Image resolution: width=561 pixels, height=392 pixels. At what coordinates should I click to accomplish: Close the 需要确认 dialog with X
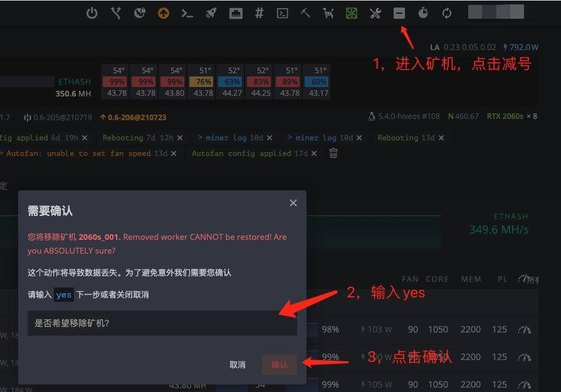coord(293,203)
